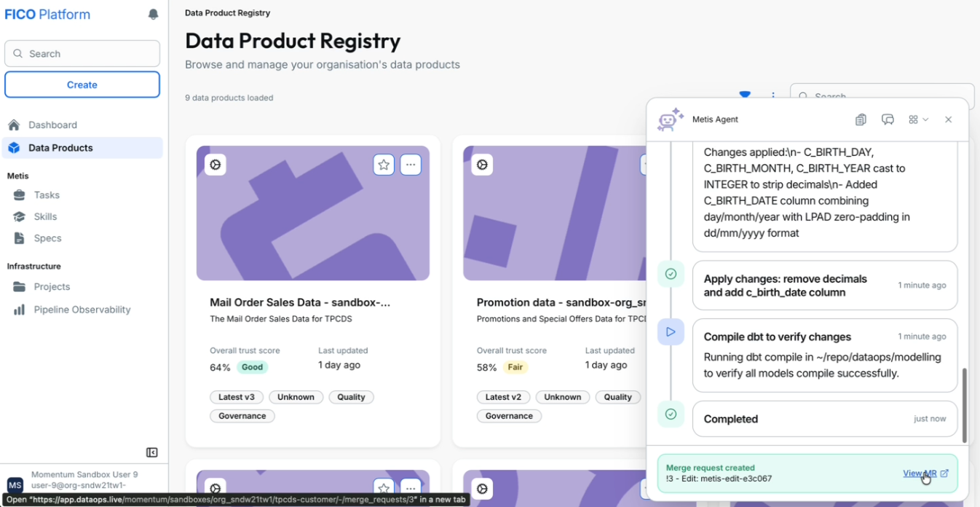Open more options on Mail Order Sales card
This screenshot has width=980, height=507.
(x=411, y=165)
